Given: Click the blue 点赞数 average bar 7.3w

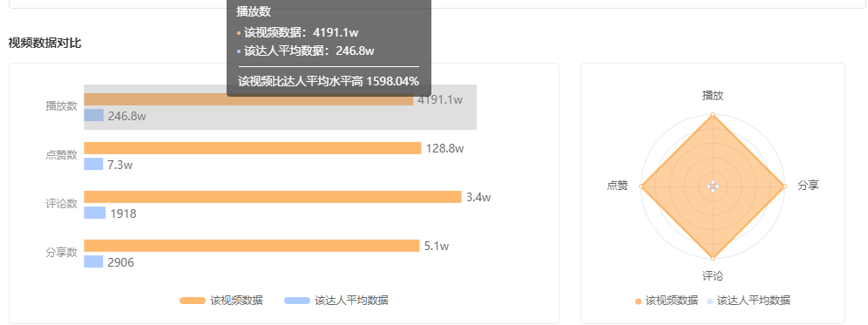Looking at the screenshot, I should pos(93,164).
